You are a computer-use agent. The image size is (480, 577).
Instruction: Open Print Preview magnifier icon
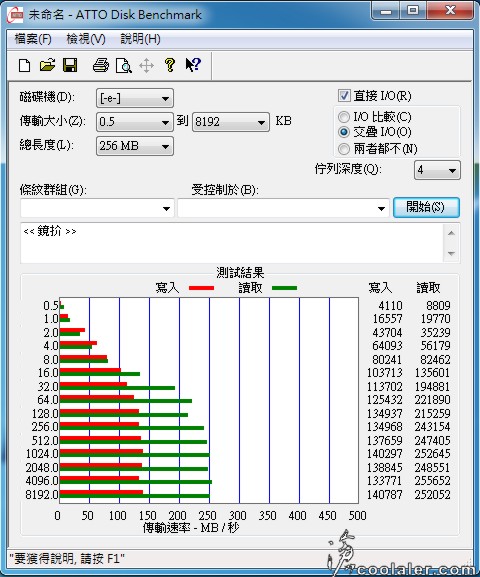point(123,66)
